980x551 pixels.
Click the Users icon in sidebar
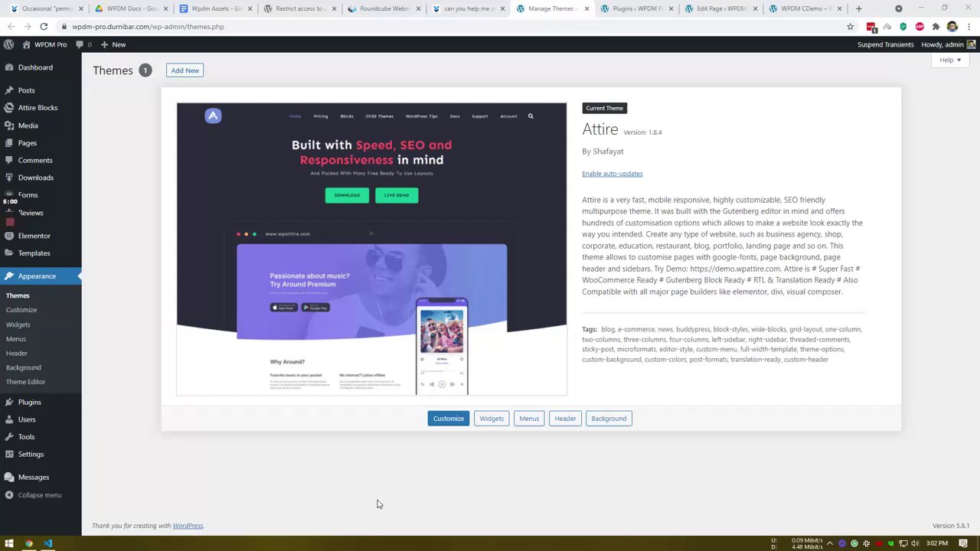pos(9,419)
